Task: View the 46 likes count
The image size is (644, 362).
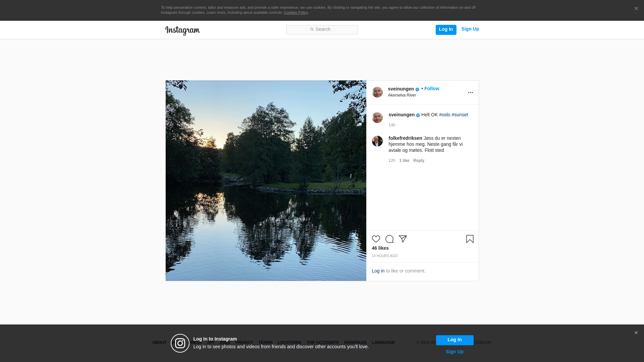Action: click(380, 248)
